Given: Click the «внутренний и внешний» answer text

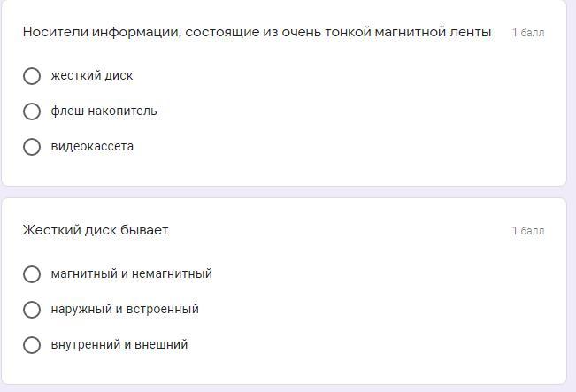Looking at the screenshot, I should pos(119,345).
